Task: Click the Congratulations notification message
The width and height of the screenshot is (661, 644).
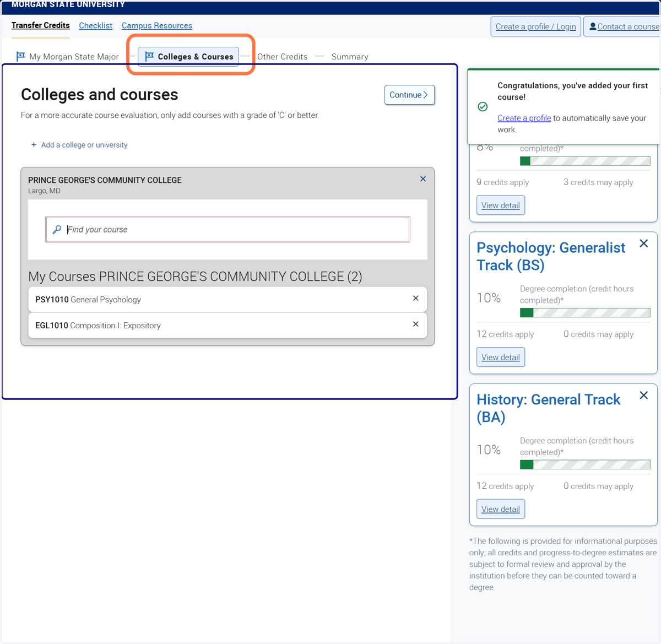Action: pos(572,91)
